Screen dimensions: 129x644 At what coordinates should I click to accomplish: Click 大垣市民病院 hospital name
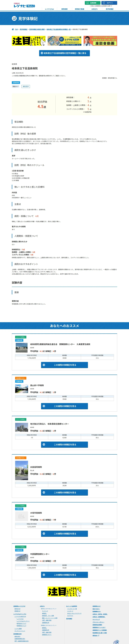click(36, 513)
